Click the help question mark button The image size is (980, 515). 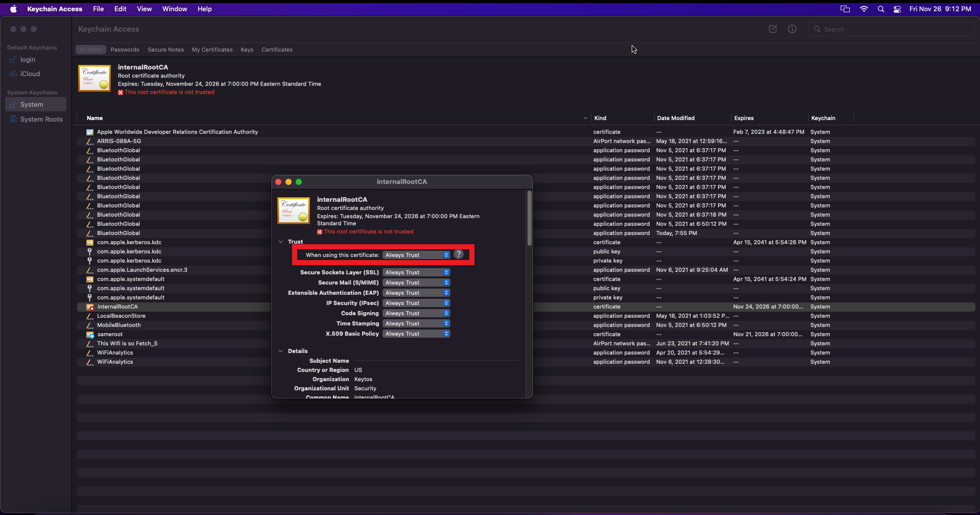459,254
